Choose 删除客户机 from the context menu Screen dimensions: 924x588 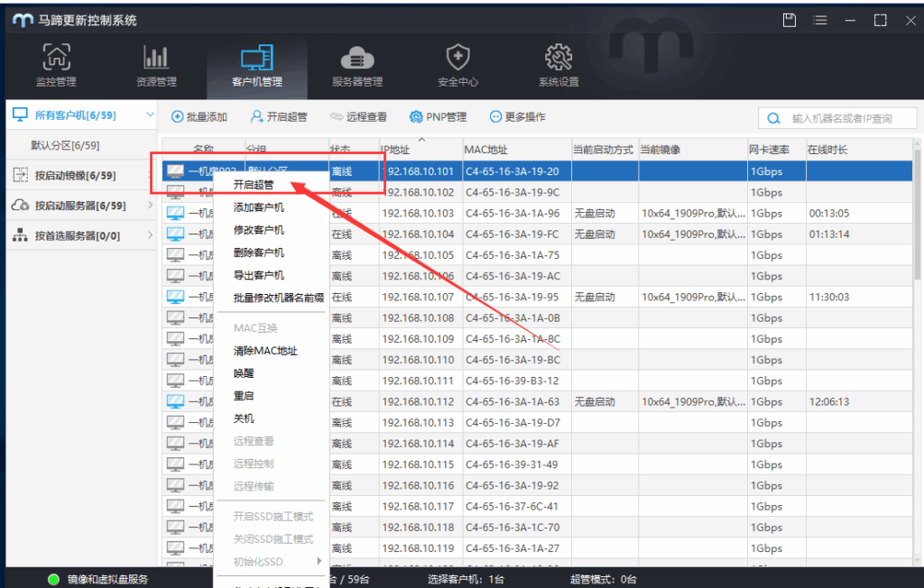point(258,253)
